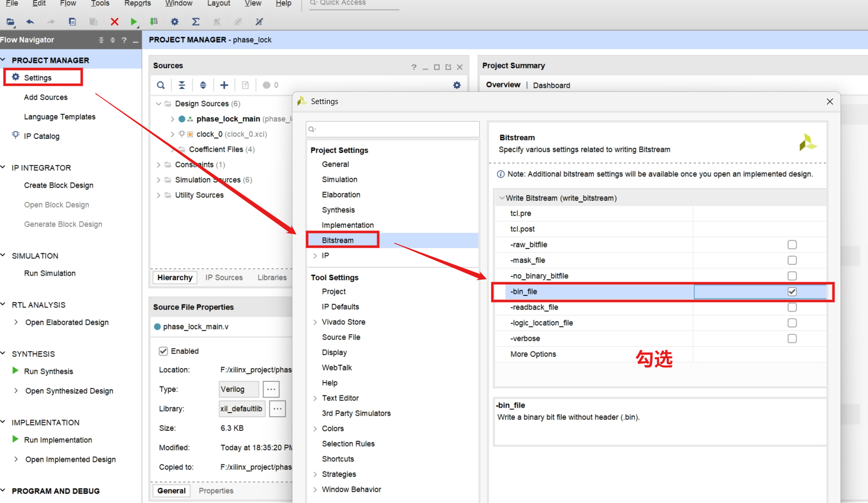Image resolution: width=868 pixels, height=503 pixels.
Task: Click the Sigma reports toolbar icon
Action: [195, 22]
